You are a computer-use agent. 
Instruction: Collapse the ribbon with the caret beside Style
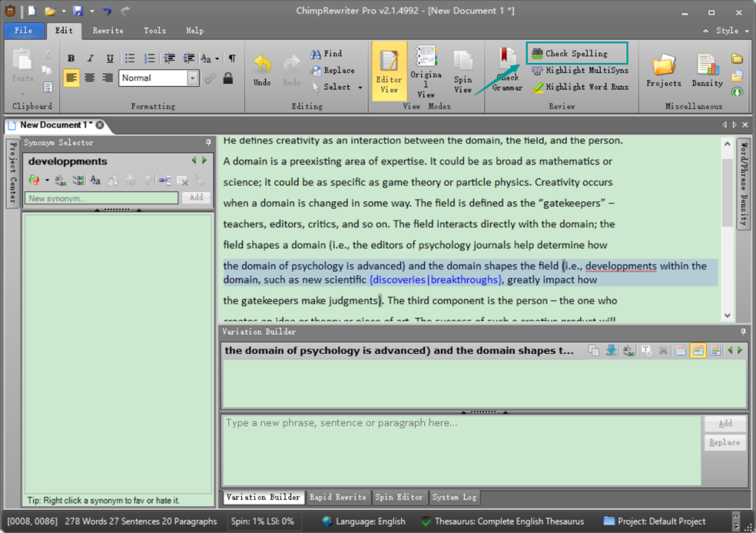coord(706,31)
